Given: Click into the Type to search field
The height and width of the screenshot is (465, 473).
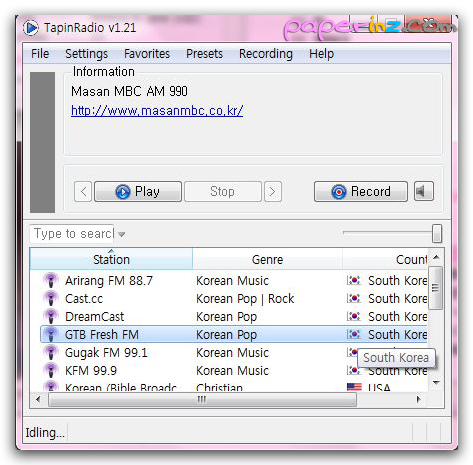Looking at the screenshot, I should [72, 234].
